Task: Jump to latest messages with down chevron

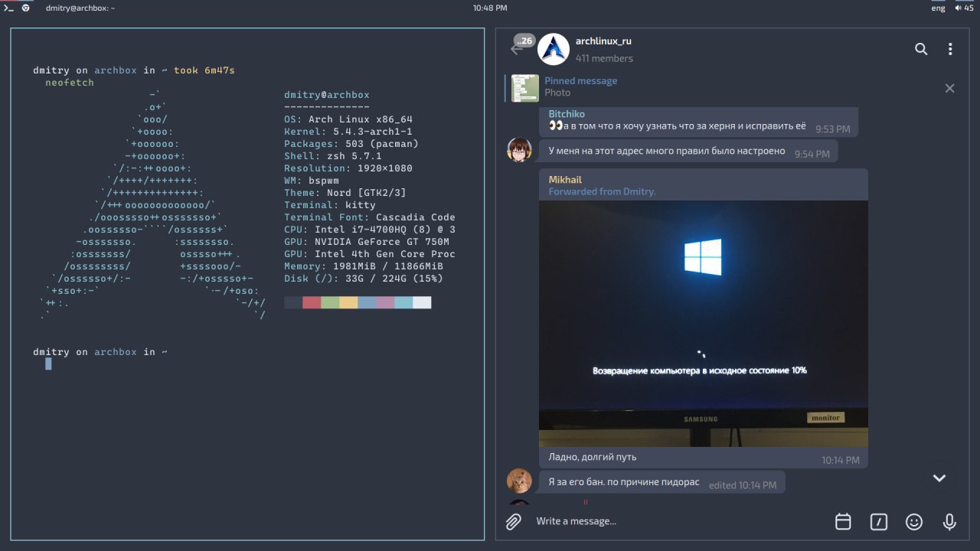Action: [x=939, y=478]
